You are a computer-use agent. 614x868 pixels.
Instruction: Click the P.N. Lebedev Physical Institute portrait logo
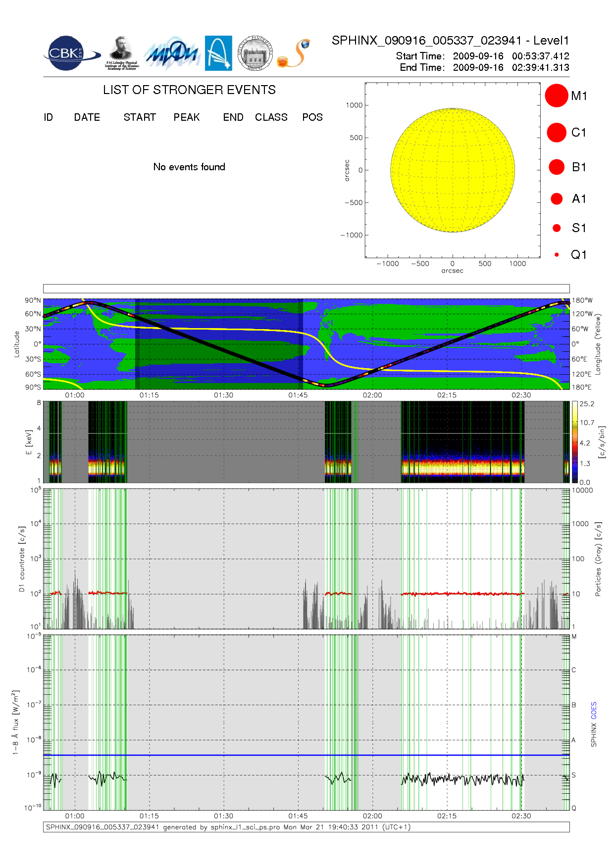[x=121, y=53]
